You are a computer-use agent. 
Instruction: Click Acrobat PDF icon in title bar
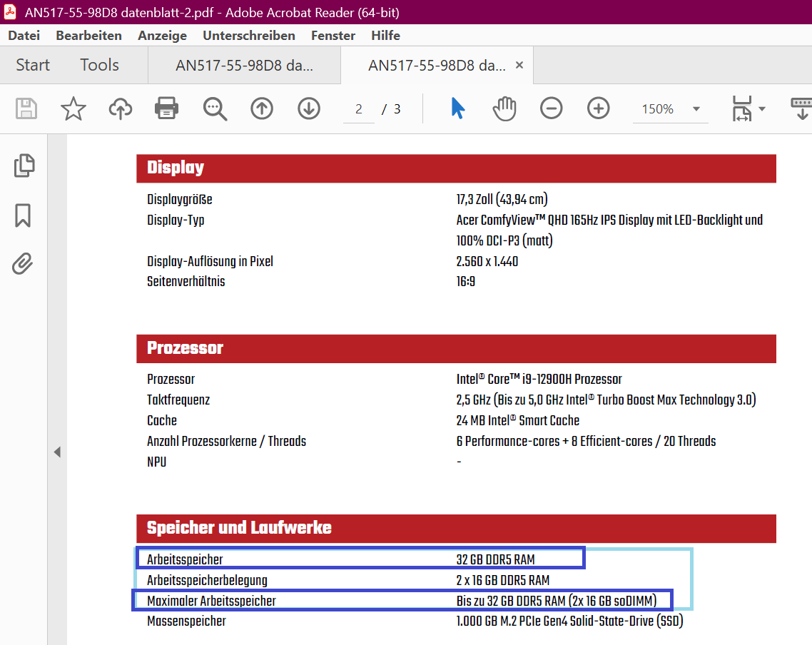click(x=10, y=12)
